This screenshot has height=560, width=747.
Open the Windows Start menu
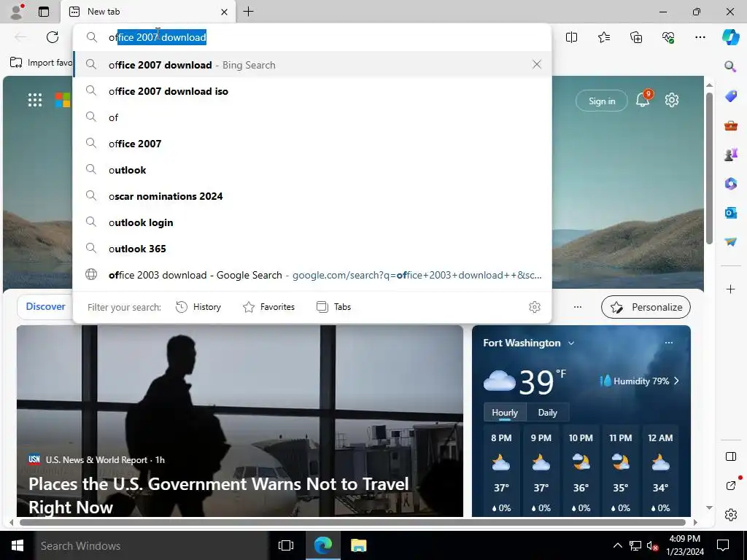(18, 545)
